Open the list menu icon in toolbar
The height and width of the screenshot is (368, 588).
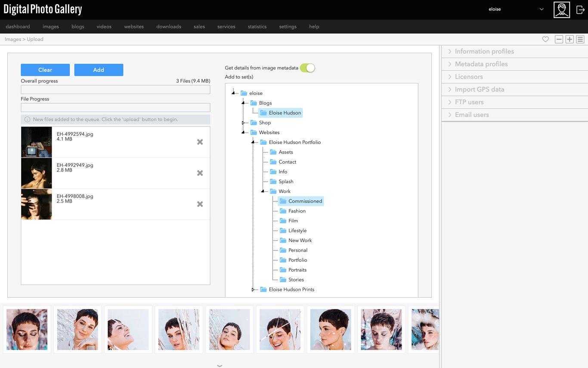[x=580, y=39]
